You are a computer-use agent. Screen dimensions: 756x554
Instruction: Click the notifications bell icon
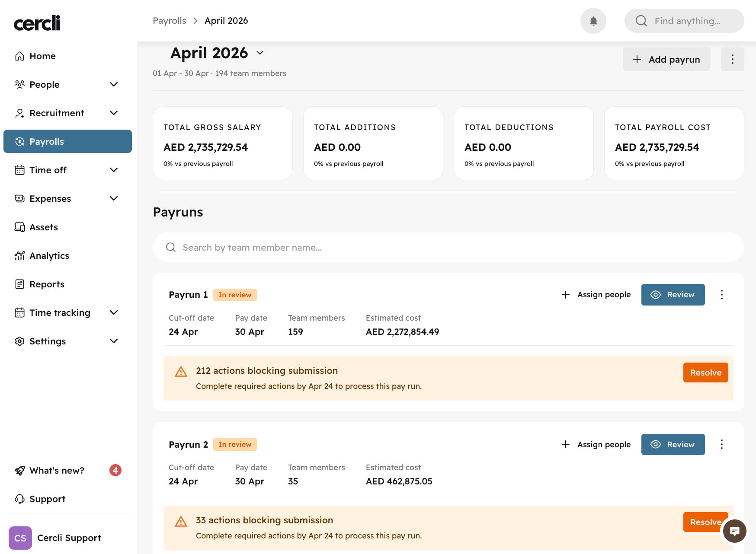coord(593,21)
